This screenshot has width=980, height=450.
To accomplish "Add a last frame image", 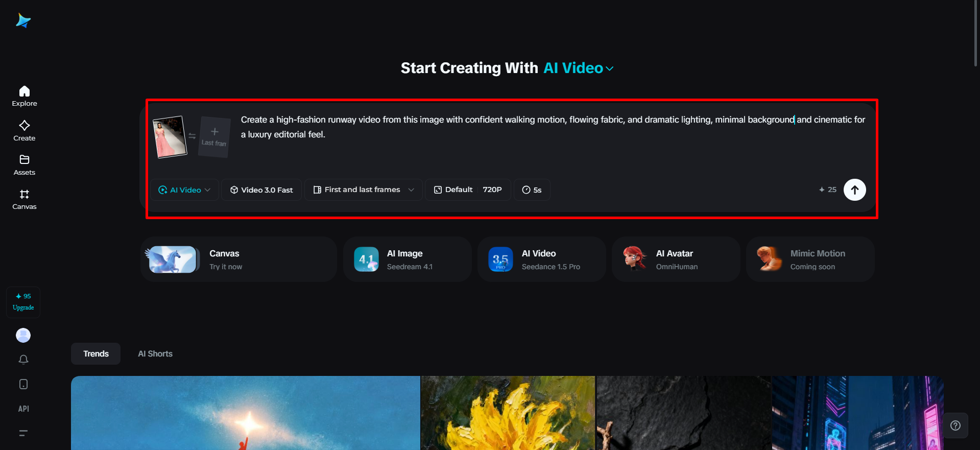I will tap(214, 137).
